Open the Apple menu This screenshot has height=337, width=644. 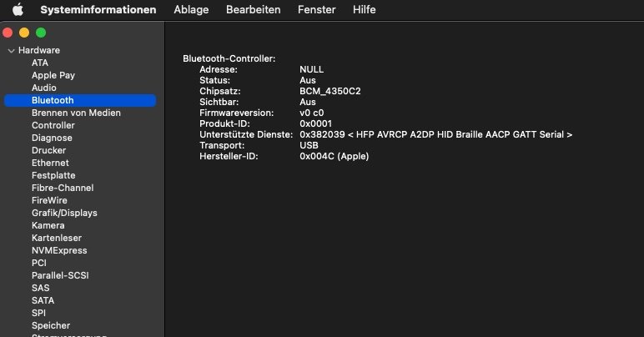point(17,10)
